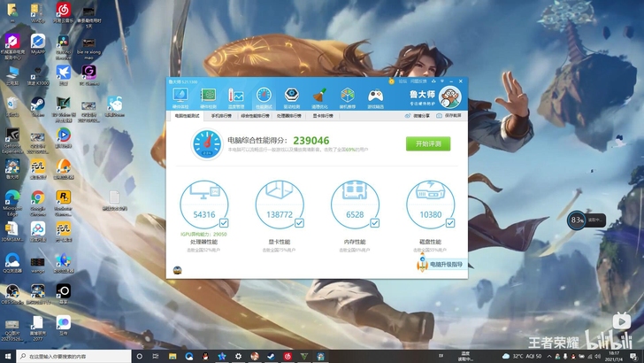The image size is (644, 363).
Task: Open 温度管理 temperature management thermometer icon
Action: 235,98
